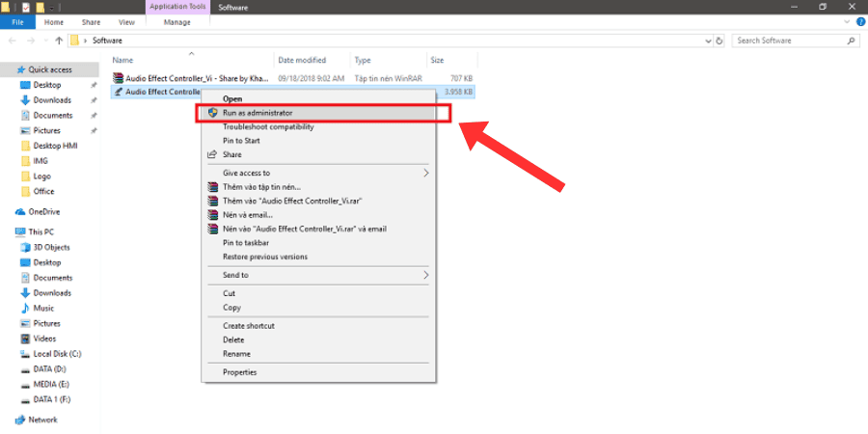Go up one folder level arrow

pyautogui.click(x=59, y=41)
